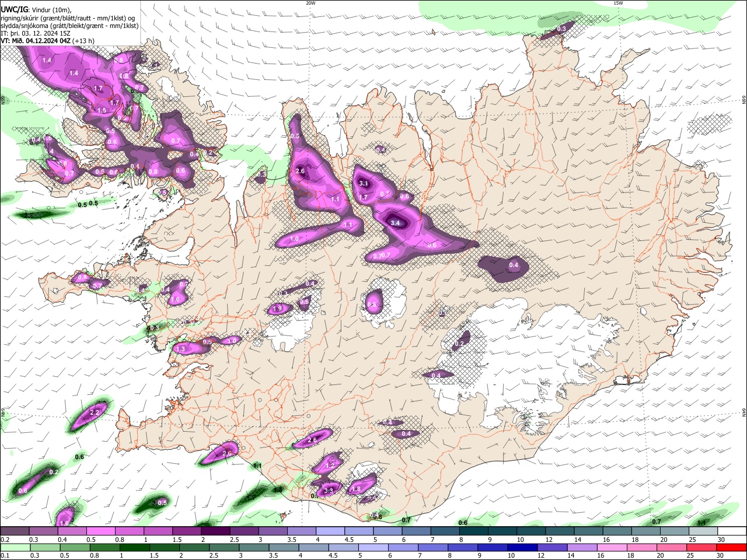Click the 'rigning/skúrir' legend description line
The width and height of the screenshot is (747, 560).
[67, 18]
